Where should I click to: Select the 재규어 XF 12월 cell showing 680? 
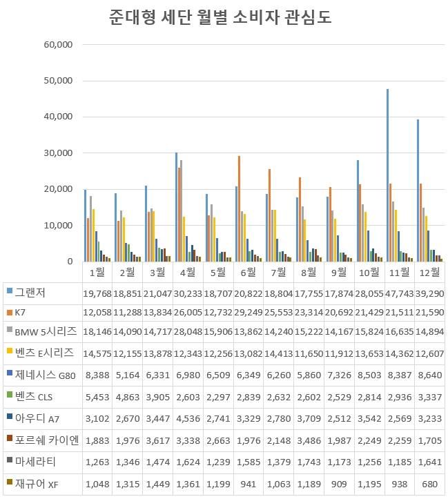coord(429,485)
